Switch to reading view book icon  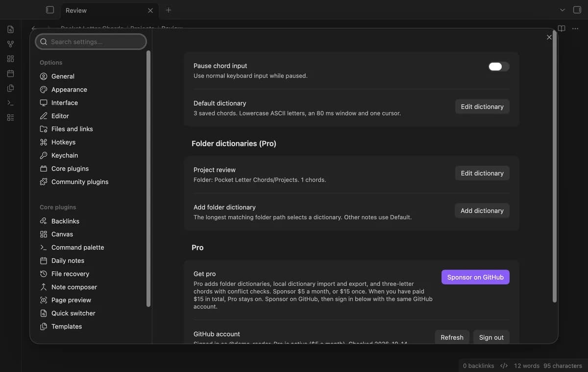point(562,28)
